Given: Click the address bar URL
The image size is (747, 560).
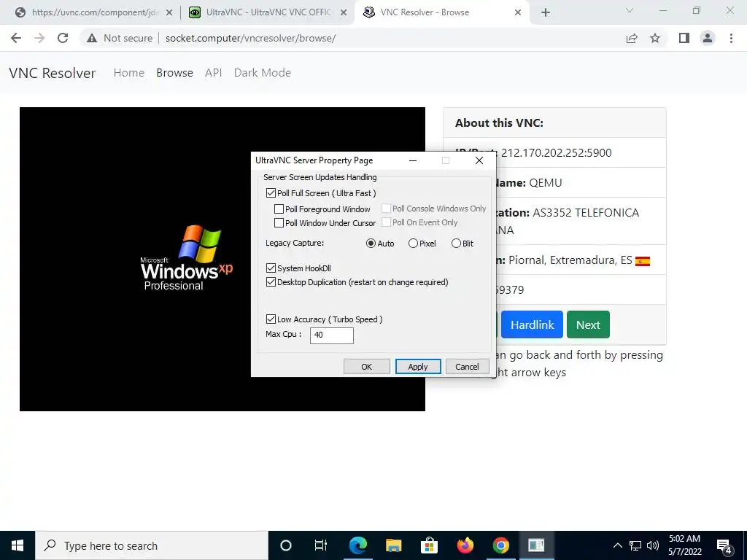Looking at the screenshot, I should [x=251, y=38].
